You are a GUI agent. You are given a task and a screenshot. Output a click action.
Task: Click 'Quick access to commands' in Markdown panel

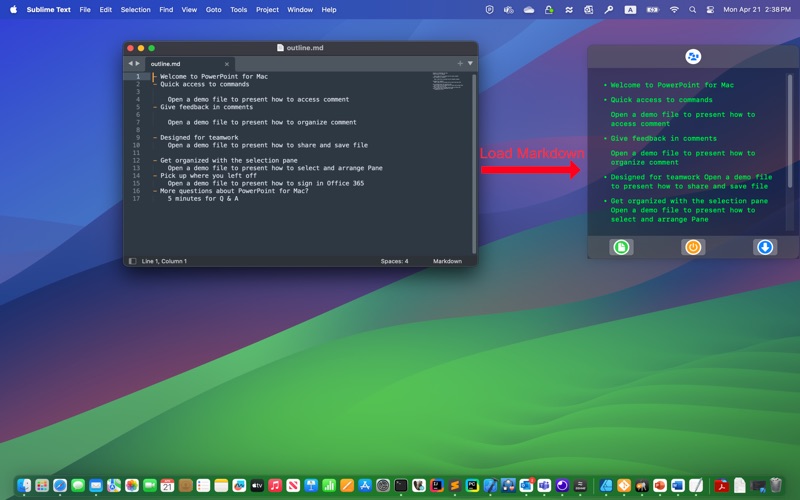tap(661, 100)
